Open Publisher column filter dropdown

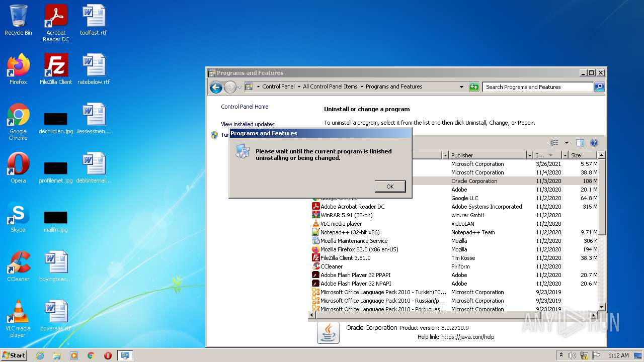tap(529, 155)
